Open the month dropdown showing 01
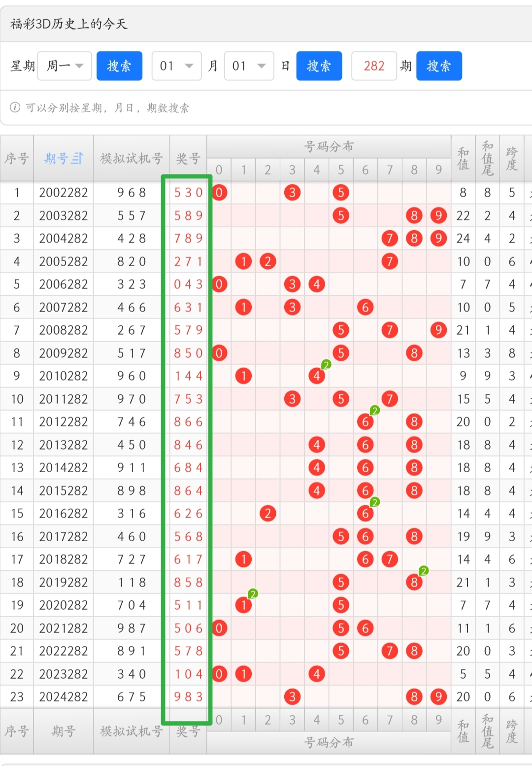The width and height of the screenshot is (532, 766). coord(177,66)
